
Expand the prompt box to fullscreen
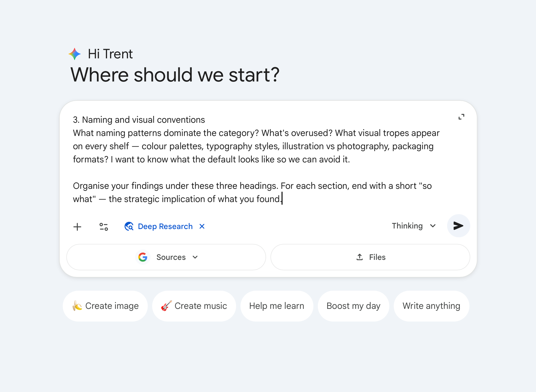click(x=462, y=116)
